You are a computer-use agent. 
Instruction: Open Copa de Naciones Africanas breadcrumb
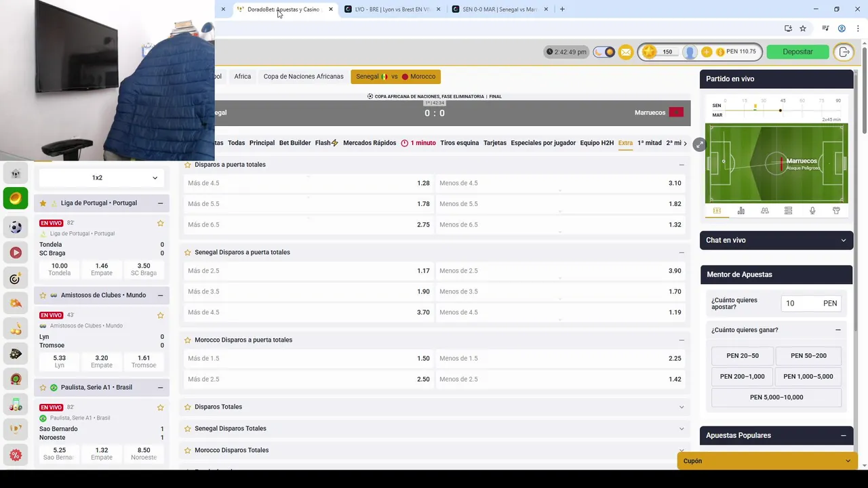[303, 77]
